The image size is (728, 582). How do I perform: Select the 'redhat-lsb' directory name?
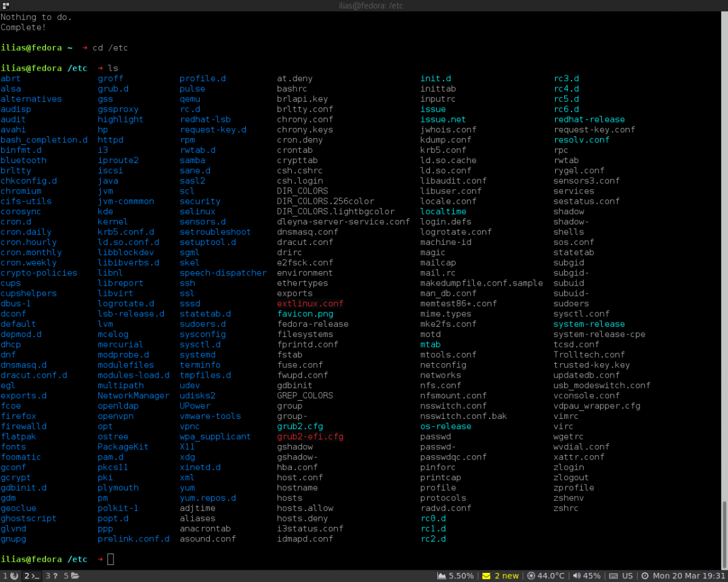click(x=205, y=119)
